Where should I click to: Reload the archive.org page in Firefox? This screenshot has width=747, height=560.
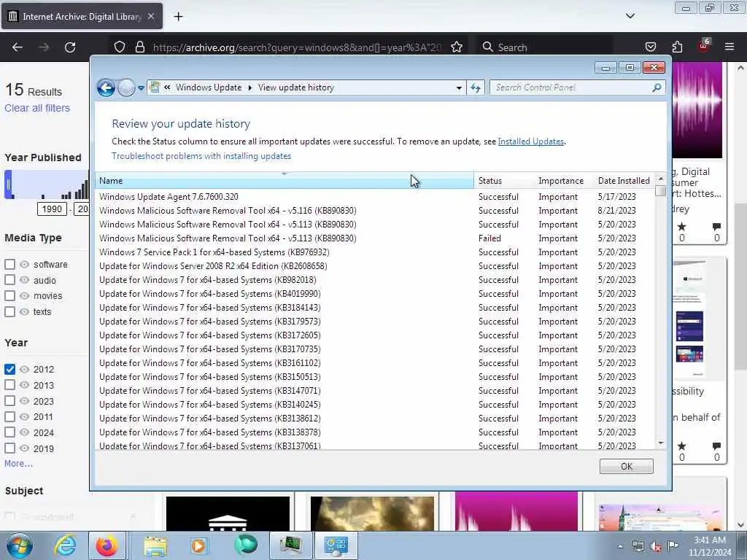70,47
